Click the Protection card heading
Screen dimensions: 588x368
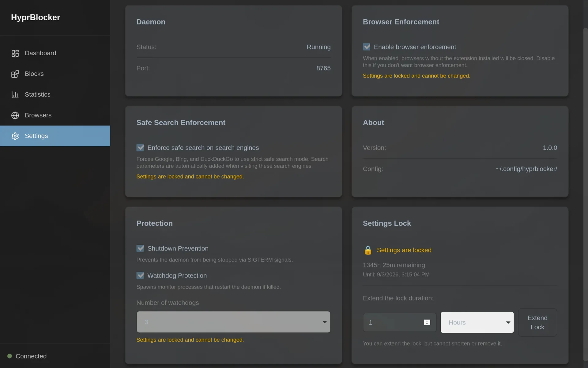click(x=154, y=223)
